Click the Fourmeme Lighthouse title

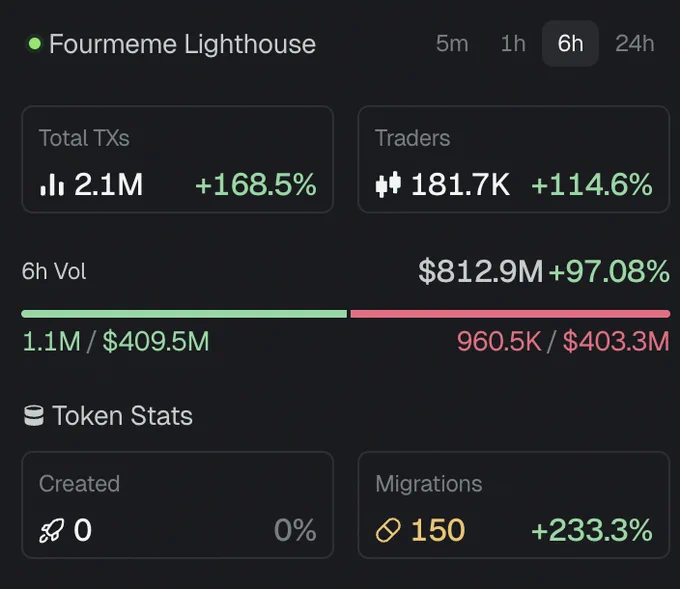tap(182, 44)
